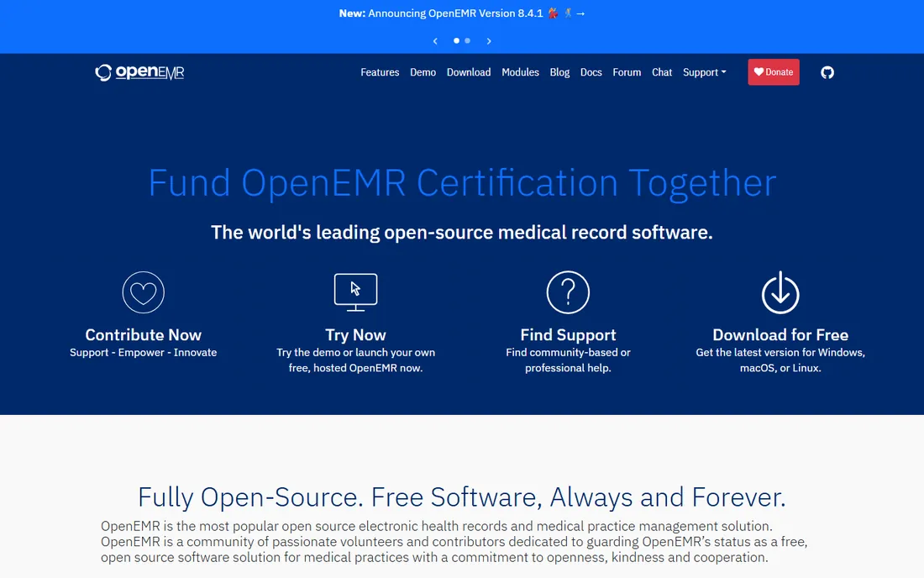
Task: Go to previous announcement with left chevron
Action: [435, 41]
